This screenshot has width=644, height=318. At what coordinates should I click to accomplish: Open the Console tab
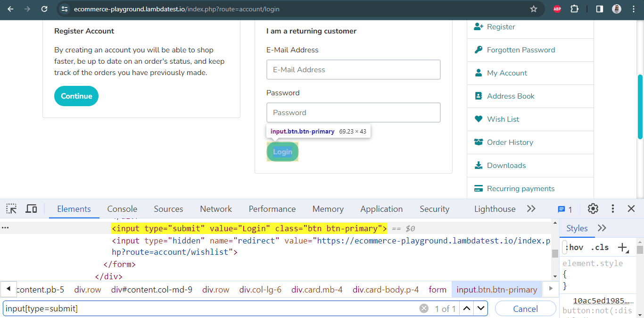tap(122, 209)
